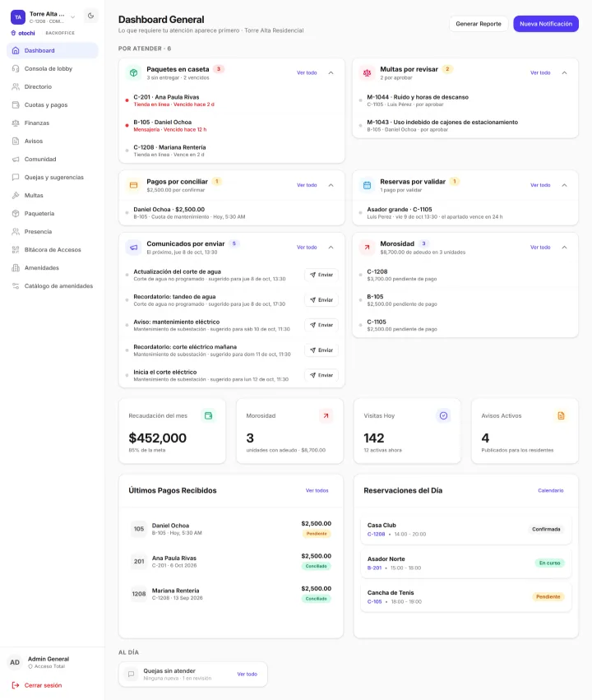The width and height of the screenshot is (592, 700).
Task: Click the TA building avatar
Action: tap(18, 17)
